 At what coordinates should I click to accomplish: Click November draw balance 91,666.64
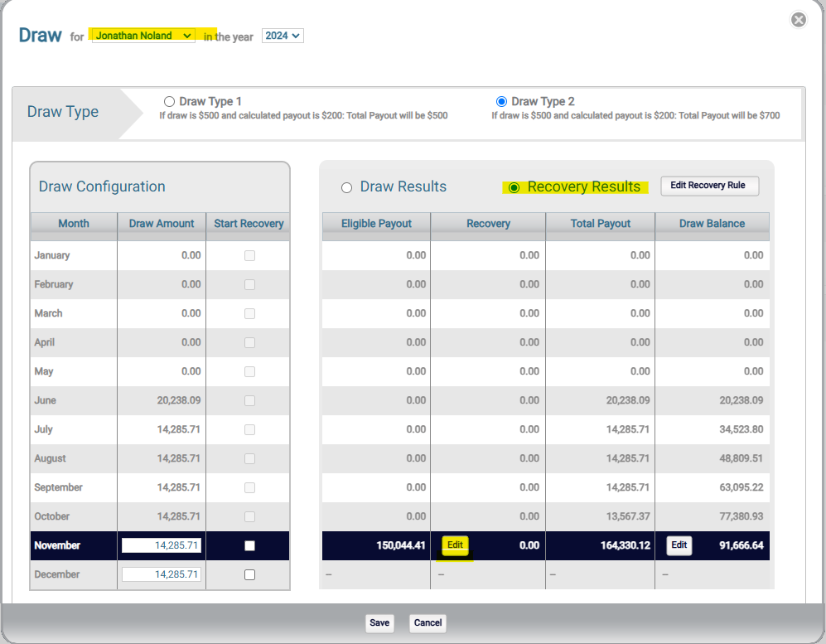pyautogui.click(x=741, y=545)
